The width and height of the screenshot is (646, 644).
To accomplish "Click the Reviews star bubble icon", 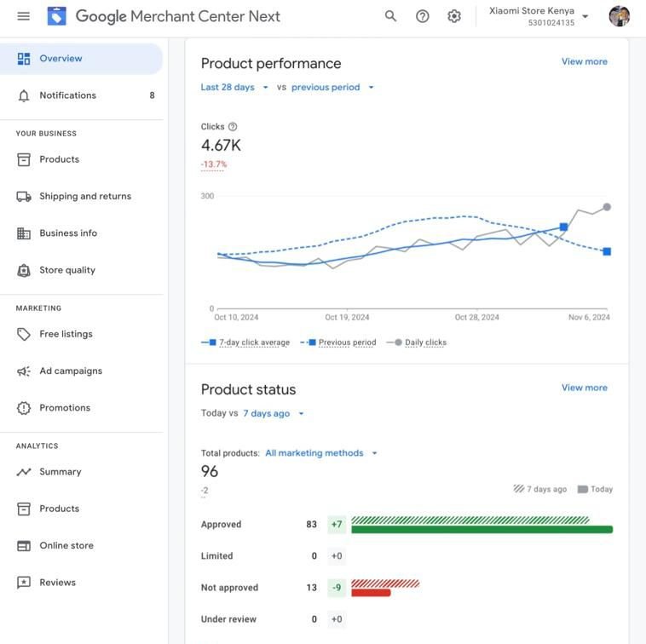I will (24, 583).
